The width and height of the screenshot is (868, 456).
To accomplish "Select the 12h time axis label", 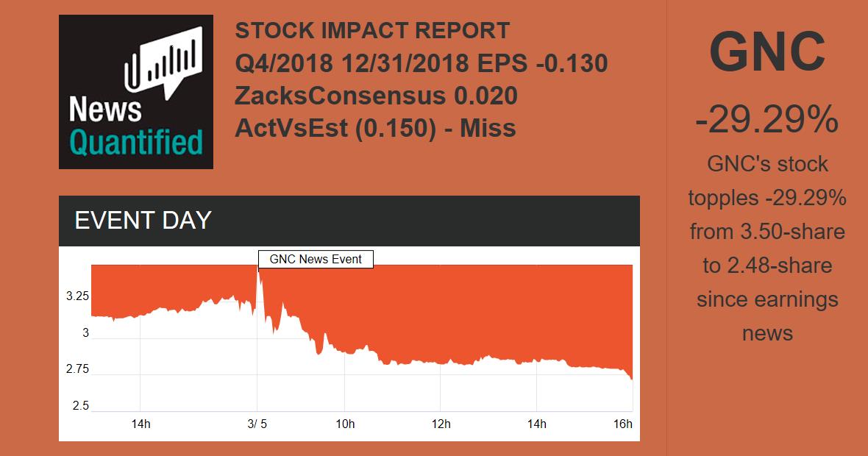I will pos(440,424).
